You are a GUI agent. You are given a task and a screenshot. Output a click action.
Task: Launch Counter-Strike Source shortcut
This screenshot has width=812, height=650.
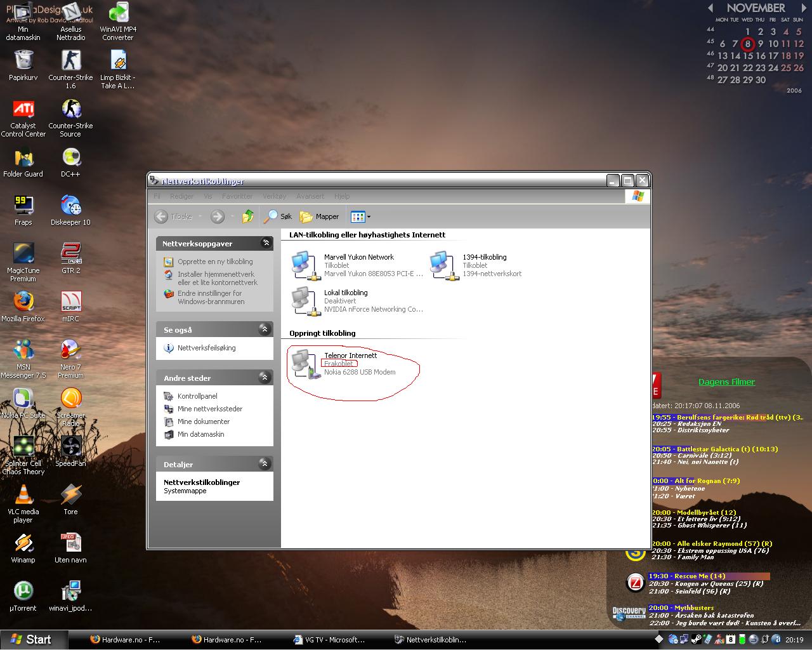70,118
